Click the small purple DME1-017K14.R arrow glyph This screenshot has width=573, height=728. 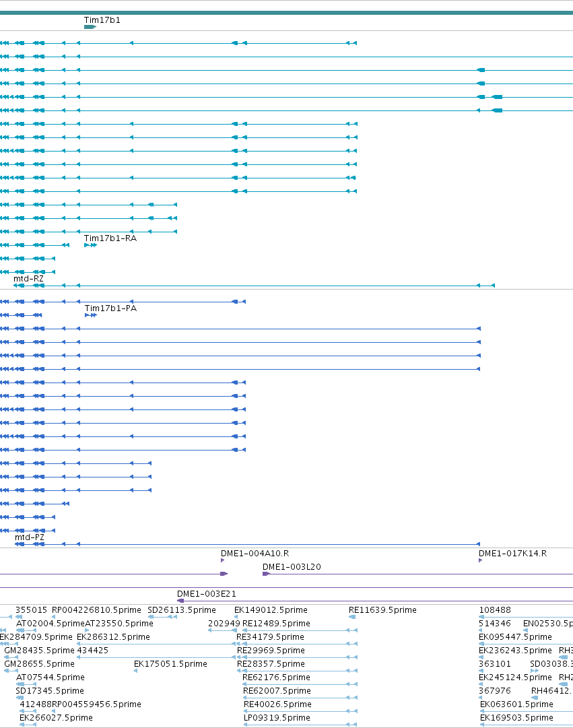(x=480, y=560)
